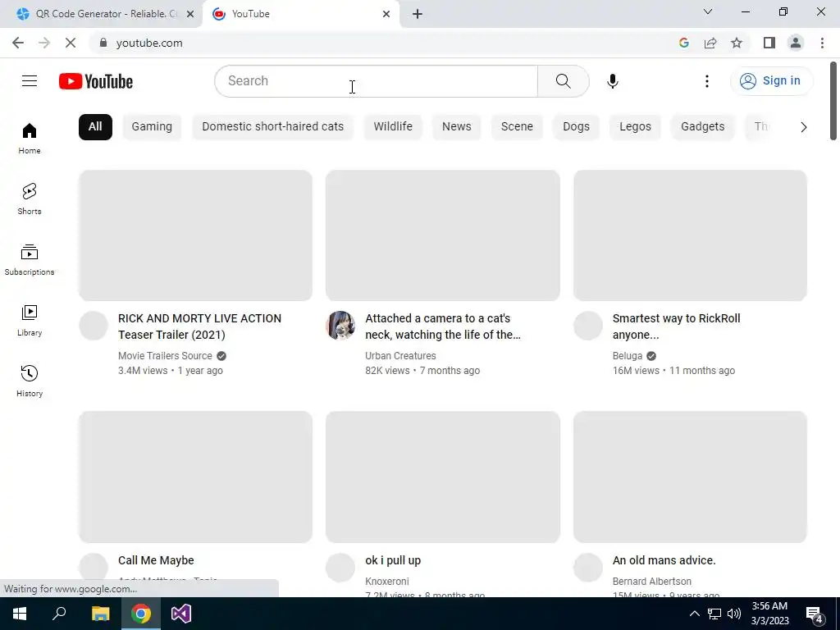The width and height of the screenshot is (840, 630).
Task: Open the Beluga channel link
Action: [628, 356]
